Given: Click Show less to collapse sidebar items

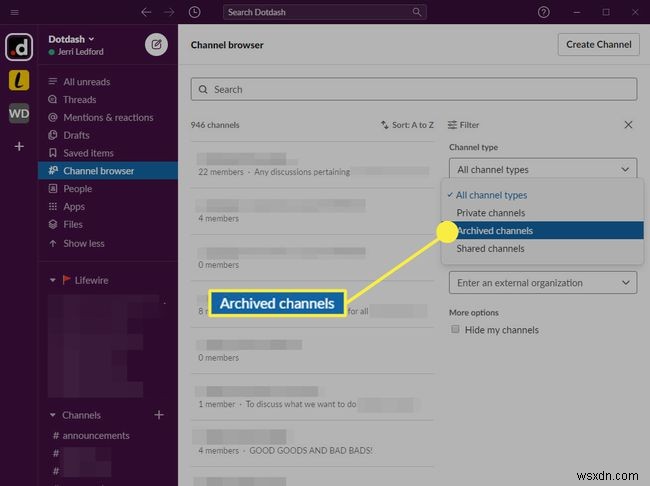Looking at the screenshot, I should click(x=108, y=243).
